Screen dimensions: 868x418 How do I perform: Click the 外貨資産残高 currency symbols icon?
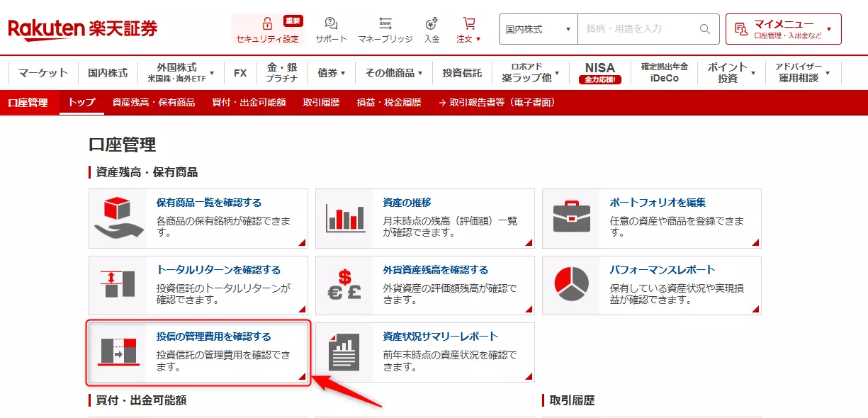point(345,286)
